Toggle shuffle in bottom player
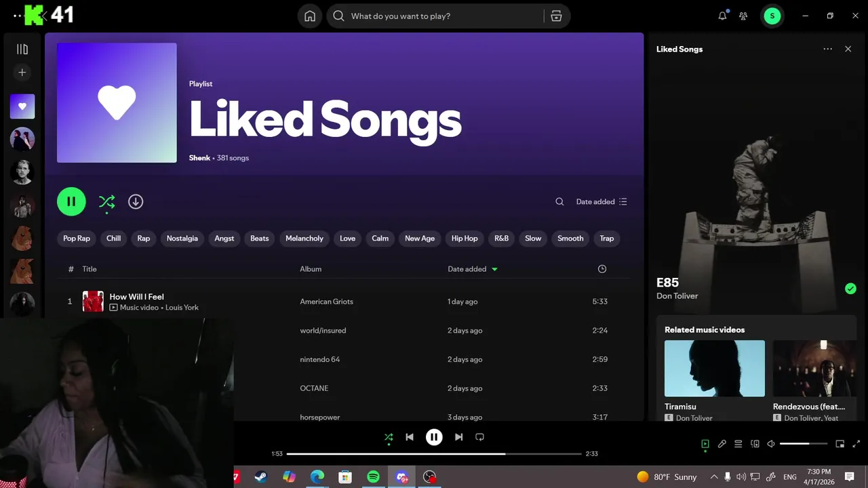868x488 pixels. (x=389, y=437)
